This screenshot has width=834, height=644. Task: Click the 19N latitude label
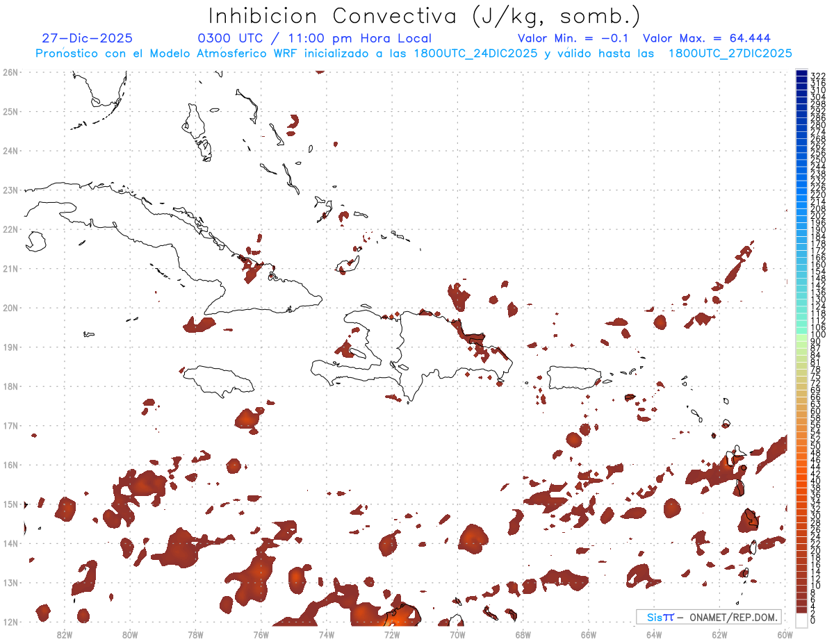(x=10, y=347)
